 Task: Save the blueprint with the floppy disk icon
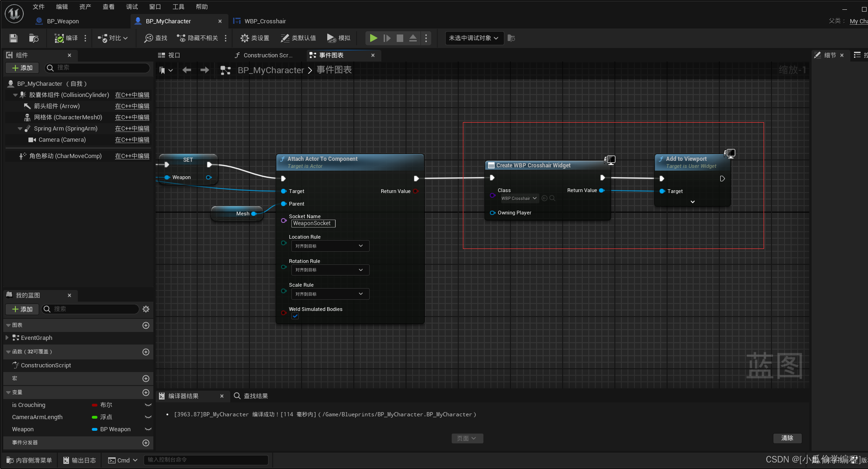[x=14, y=38]
